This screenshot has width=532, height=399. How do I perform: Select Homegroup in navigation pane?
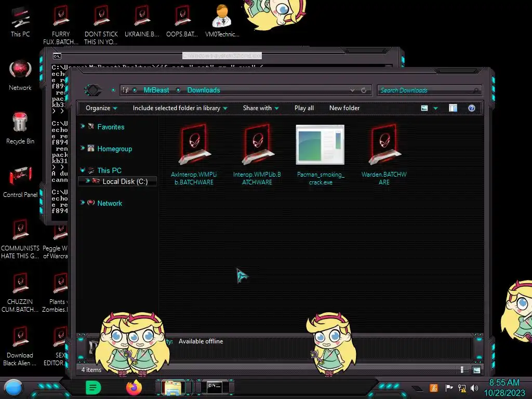pyautogui.click(x=114, y=149)
